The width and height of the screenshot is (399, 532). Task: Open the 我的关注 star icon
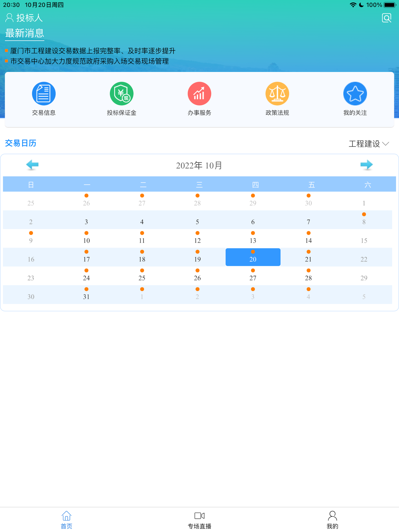[x=355, y=93]
